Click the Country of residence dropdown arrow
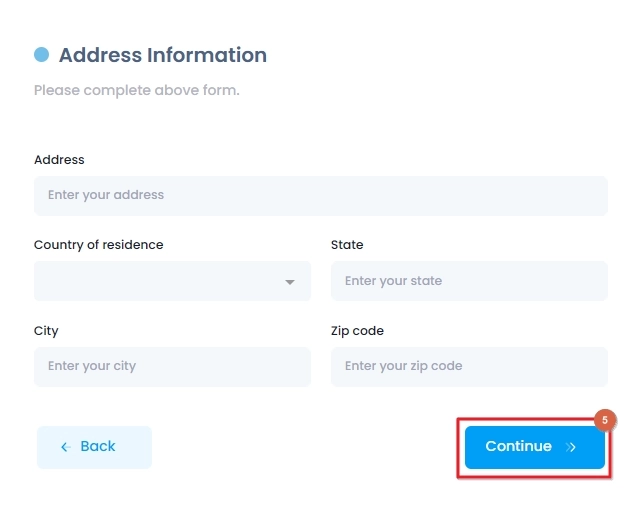639x515 pixels. point(290,282)
